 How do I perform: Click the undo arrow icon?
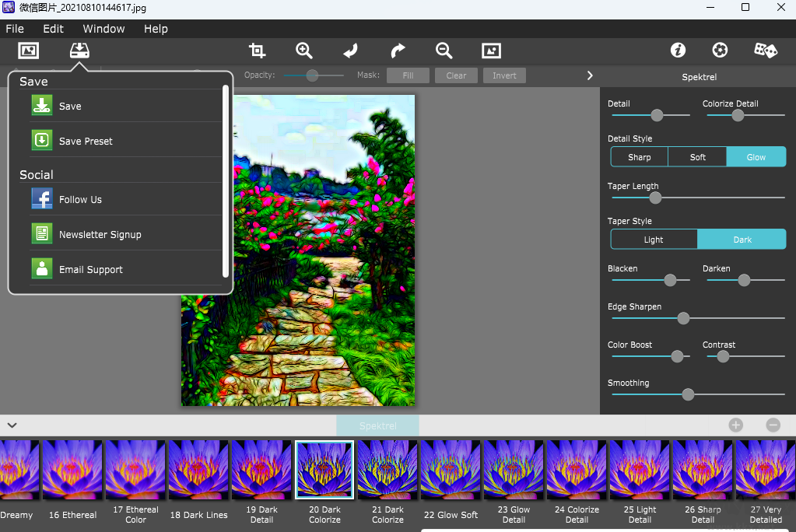click(351, 51)
